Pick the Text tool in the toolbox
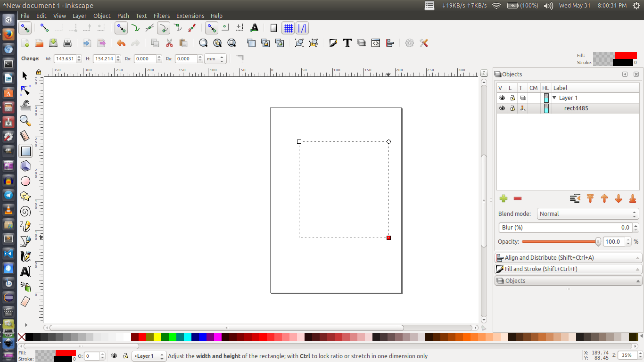 tap(25, 271)
